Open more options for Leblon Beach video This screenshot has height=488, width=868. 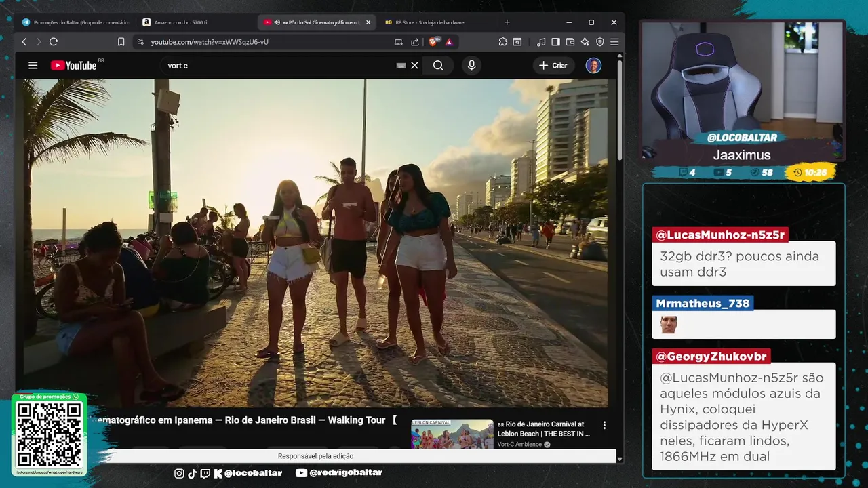pos(604,426)
